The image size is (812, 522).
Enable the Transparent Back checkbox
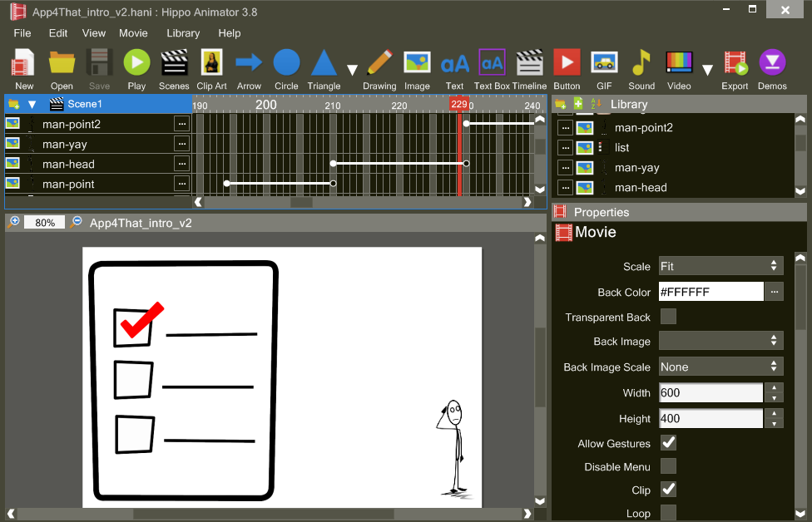tap(668, 317)
